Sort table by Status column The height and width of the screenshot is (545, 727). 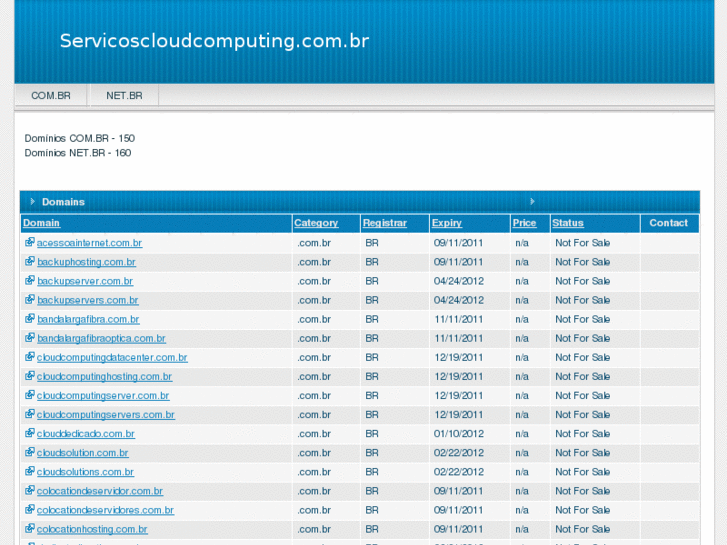568,223
